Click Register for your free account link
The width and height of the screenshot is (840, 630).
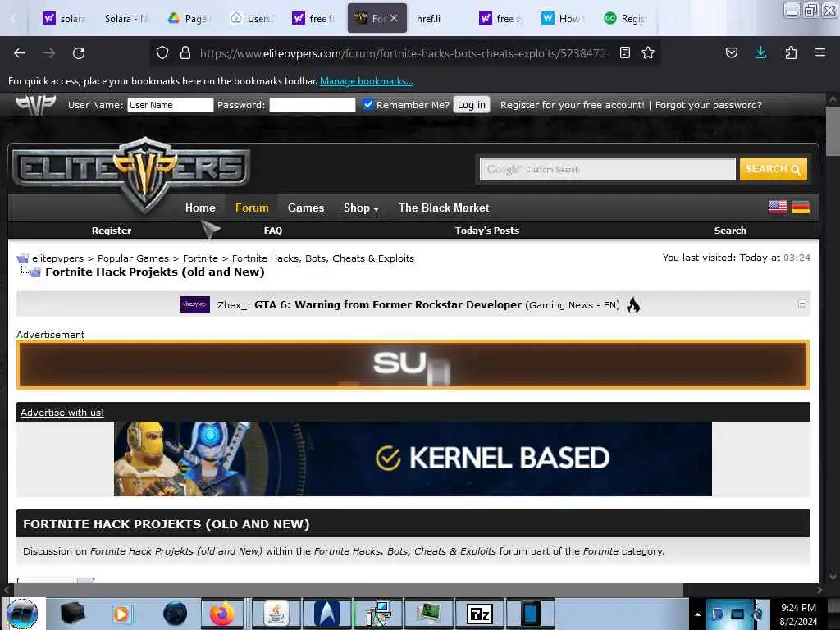pos(572,105)
